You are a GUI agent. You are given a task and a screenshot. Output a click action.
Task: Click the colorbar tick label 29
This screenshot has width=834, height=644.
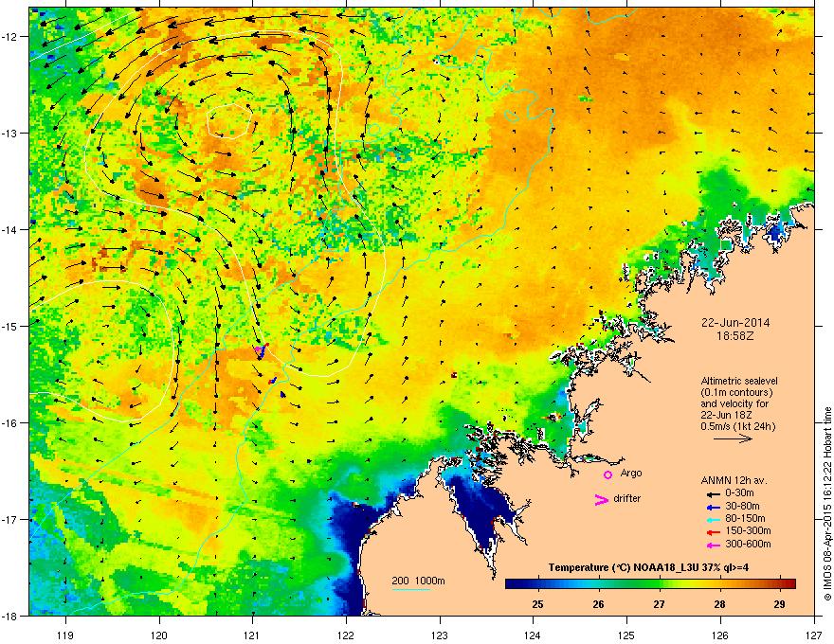(780, 604)
